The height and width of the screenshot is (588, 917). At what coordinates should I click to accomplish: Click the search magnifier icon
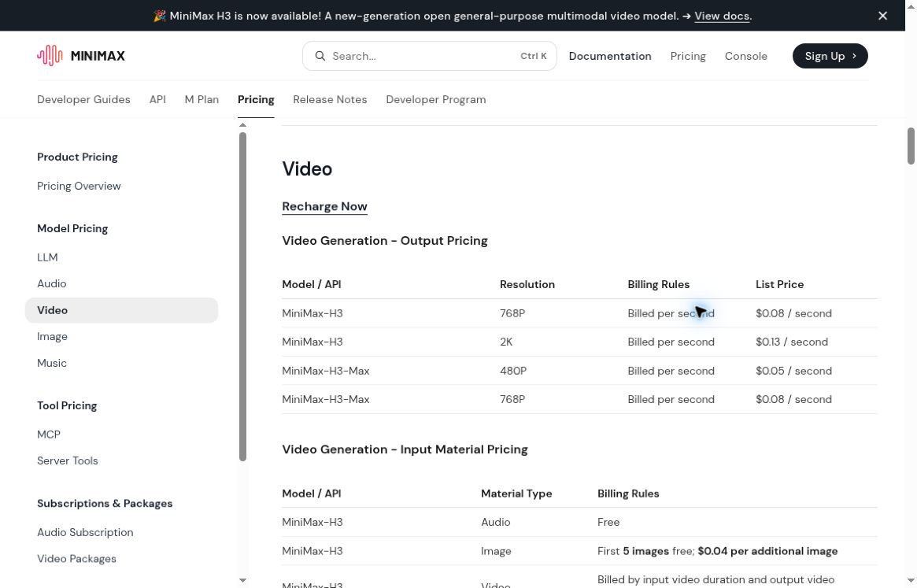(320, 56)
